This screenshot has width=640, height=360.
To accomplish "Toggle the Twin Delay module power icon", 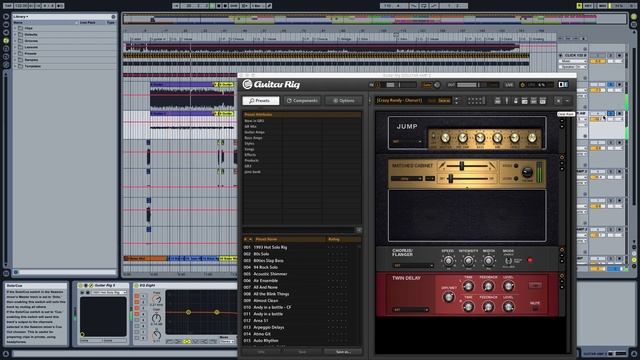I will 562,276.
